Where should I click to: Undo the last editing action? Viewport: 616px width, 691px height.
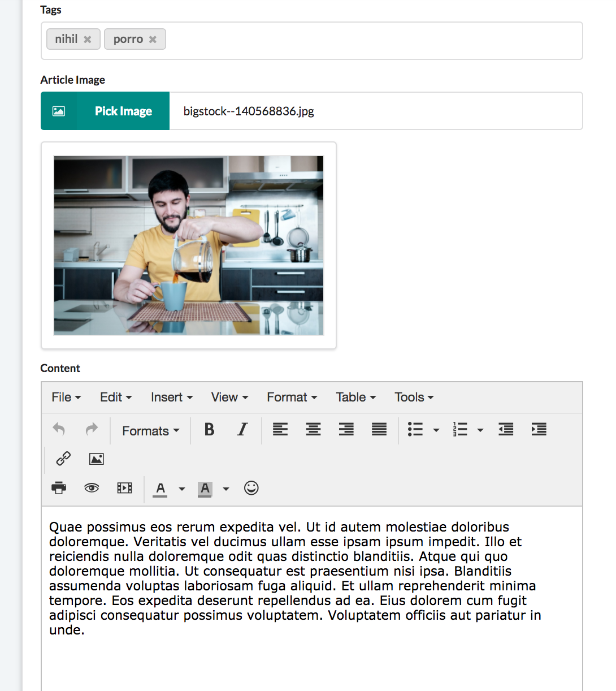[59, 430]
